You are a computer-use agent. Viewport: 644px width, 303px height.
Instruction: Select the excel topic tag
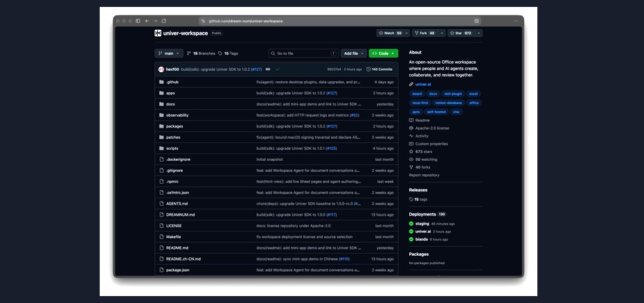click(473, 94)
